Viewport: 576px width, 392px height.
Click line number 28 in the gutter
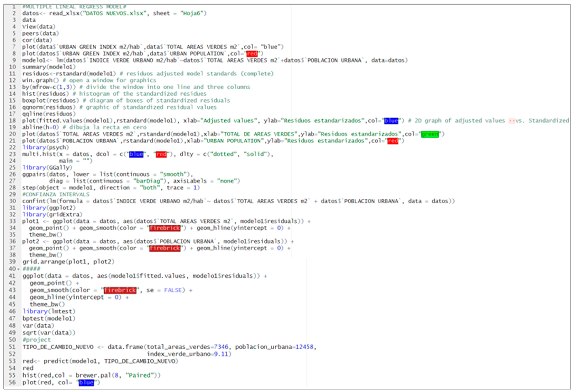12,188
